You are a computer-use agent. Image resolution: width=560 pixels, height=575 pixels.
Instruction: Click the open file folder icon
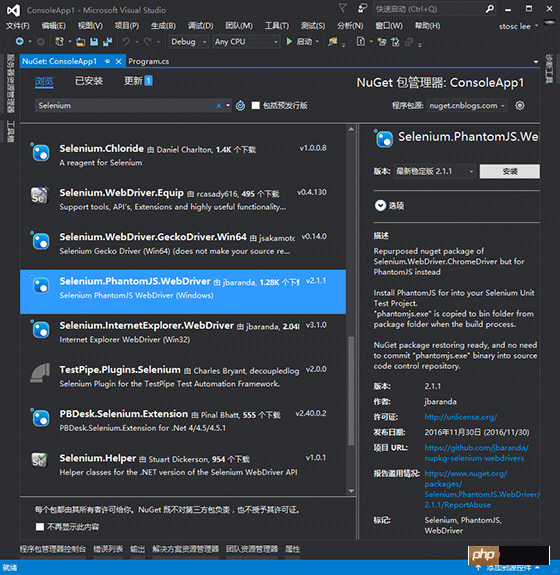(x=80, y=42)
